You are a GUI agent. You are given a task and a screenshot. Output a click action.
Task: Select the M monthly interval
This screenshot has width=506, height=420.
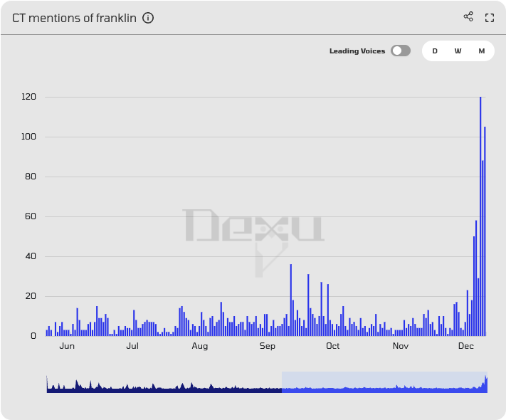(x=482, y=51)
